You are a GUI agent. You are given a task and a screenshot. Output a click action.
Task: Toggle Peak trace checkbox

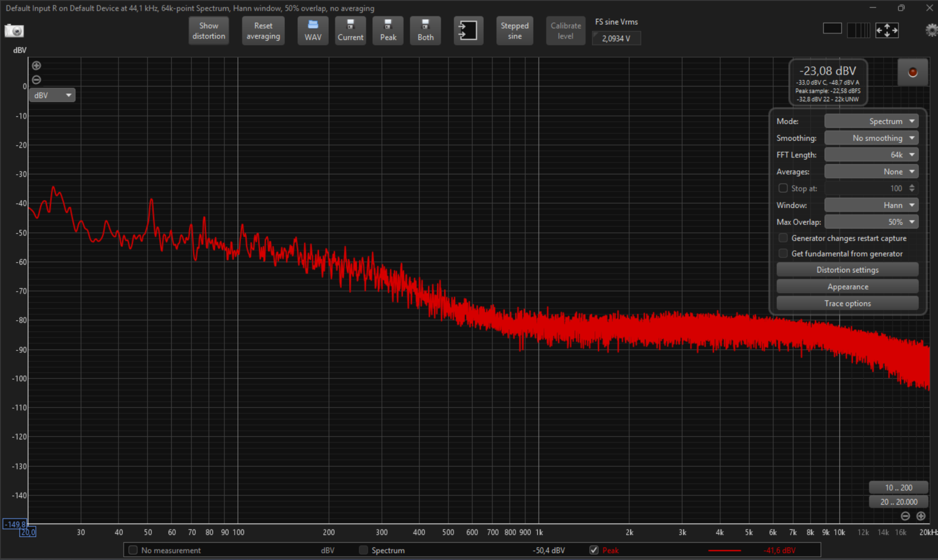coord(594,550)
